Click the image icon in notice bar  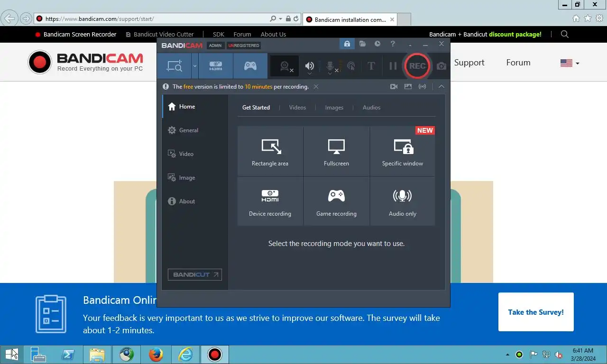click(408, 87)
